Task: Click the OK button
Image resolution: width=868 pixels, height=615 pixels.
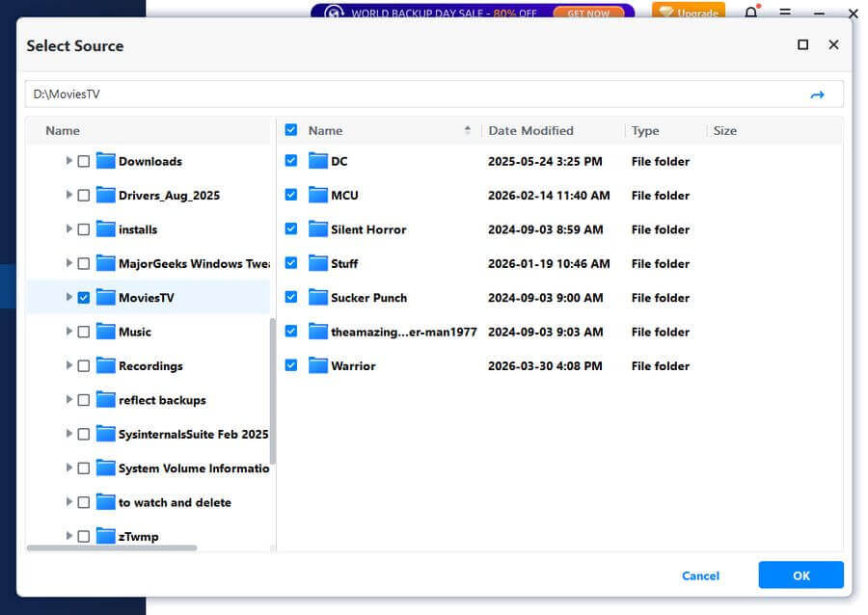Action: pyautogui.click(x=800, y=575)
